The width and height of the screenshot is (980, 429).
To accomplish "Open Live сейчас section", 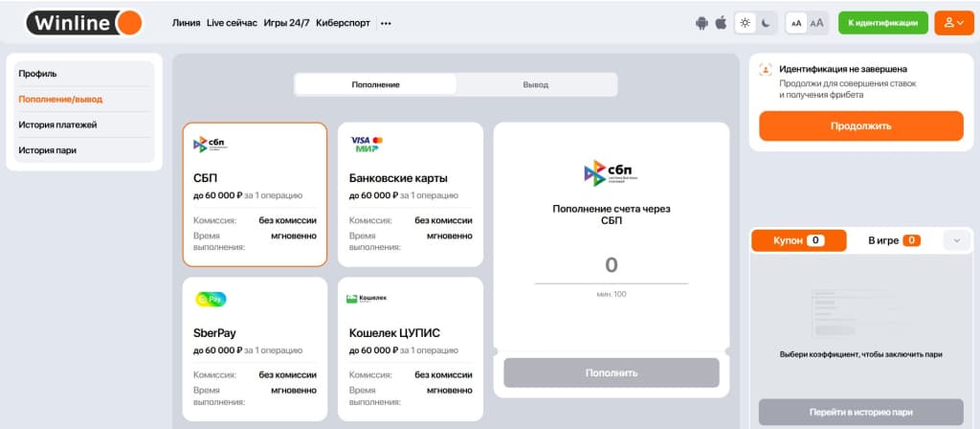I will pos(232,23).
